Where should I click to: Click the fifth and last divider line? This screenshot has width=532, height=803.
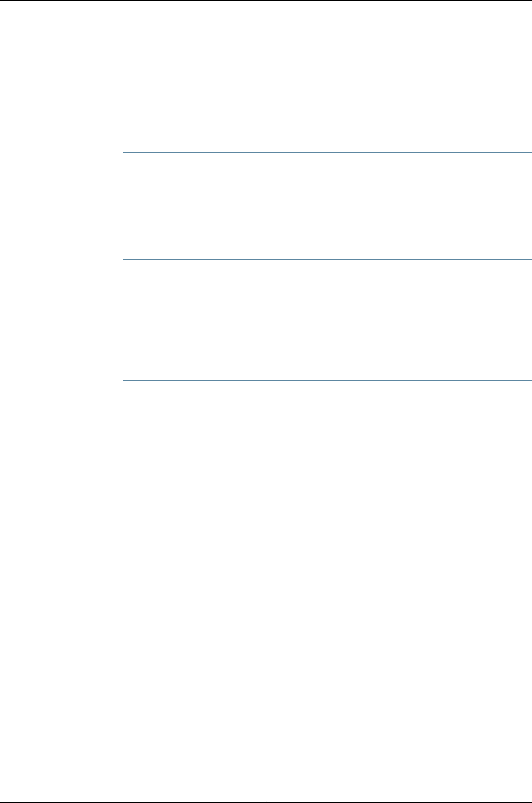coord(327,380)
